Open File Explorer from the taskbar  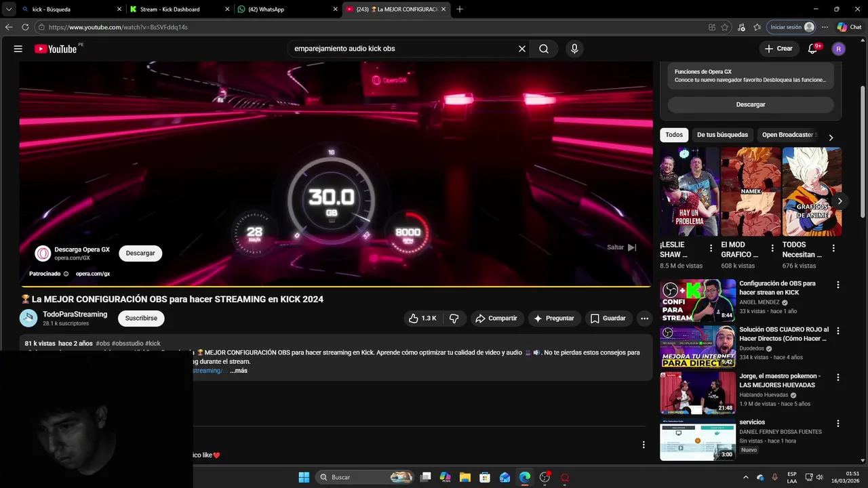click(x=465, y=477)
